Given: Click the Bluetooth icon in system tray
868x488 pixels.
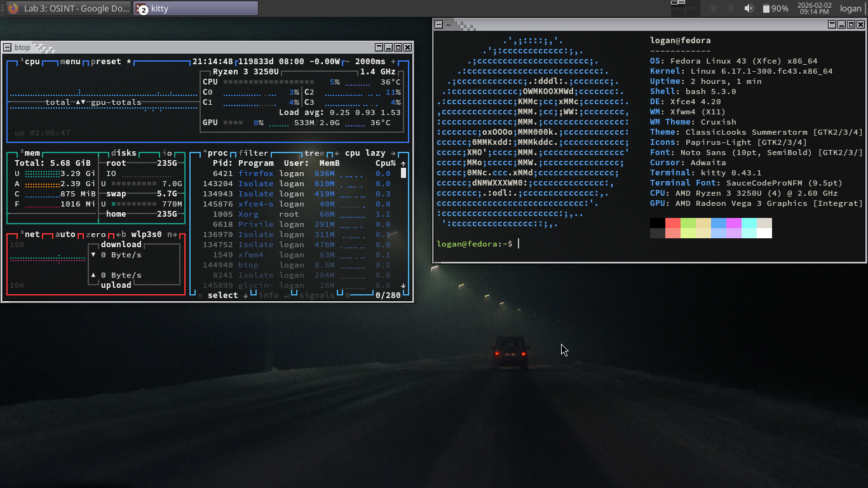Looking at the screenshot, I should (x=731, y=8).
